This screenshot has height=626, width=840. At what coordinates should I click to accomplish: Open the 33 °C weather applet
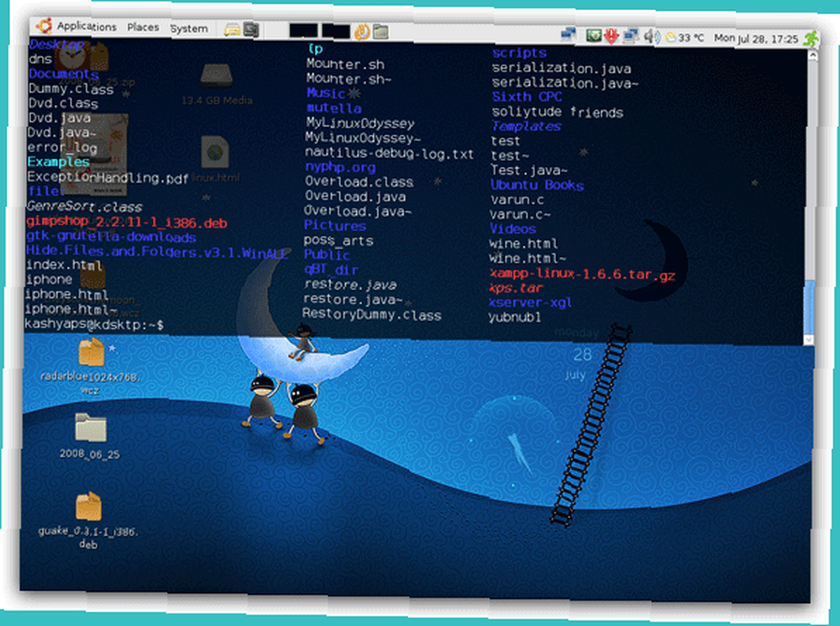pyautogui.click(x=684, y=38)
